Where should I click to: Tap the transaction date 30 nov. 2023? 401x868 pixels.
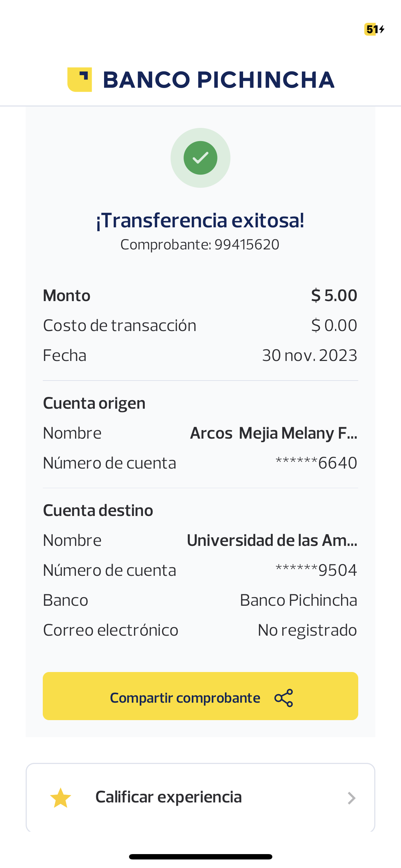point(309,355)
